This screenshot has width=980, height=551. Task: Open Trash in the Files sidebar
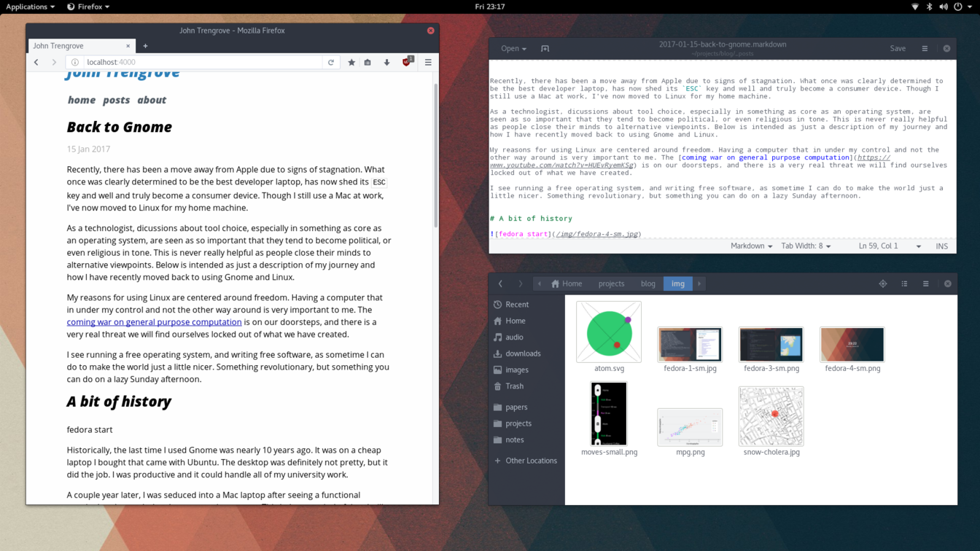coord(526,386)
